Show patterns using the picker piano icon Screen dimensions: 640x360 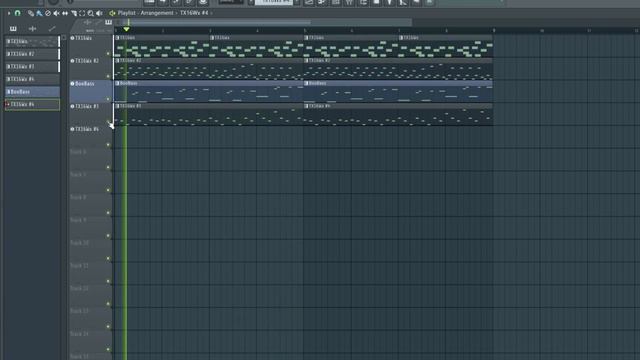coord(13,29)
